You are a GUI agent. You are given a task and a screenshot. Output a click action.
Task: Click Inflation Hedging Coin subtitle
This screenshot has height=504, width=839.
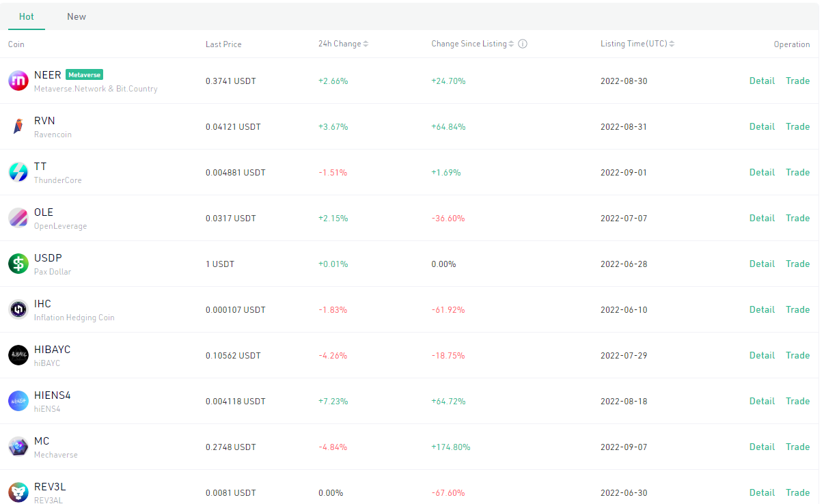pos(74,318)
